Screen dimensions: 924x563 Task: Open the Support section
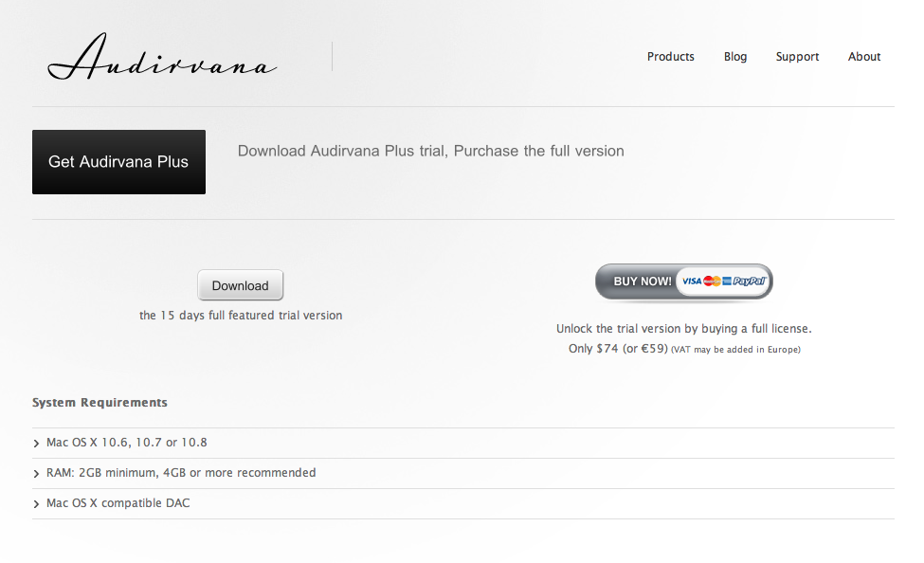pyautogui.click(x=797, y=57)
